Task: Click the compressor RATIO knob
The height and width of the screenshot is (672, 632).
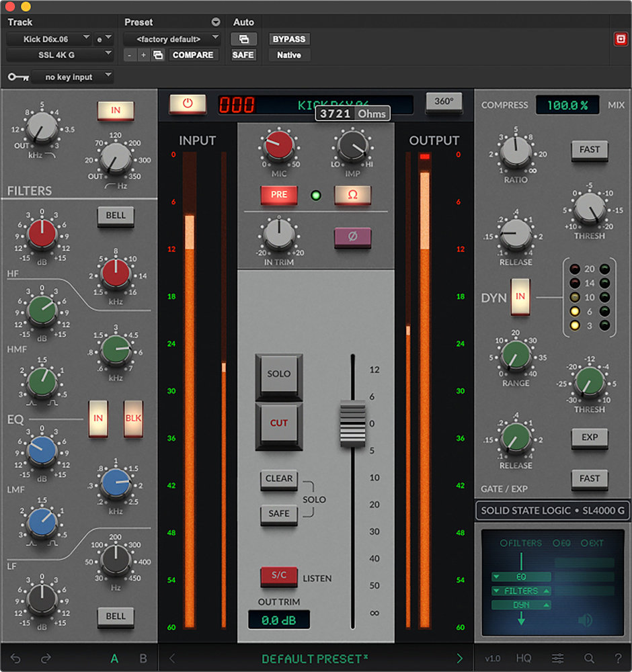Action: pos(516,152)
